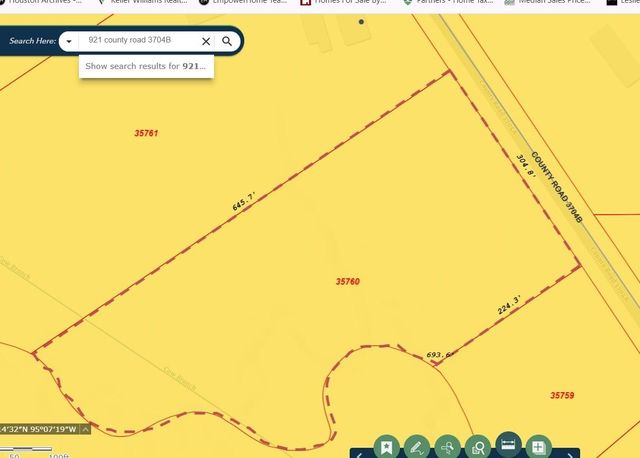Click the address search input field
This screenshot has width=640, height=458.
click(x=140, y=41)
